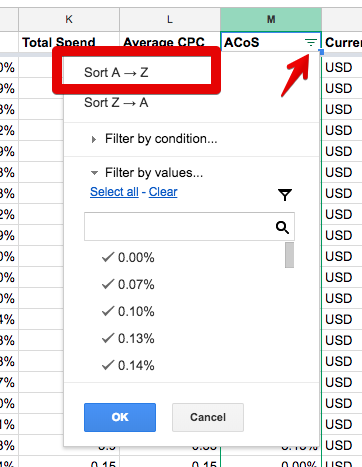362x467 pixels.
Task: Uncheck the 0.07% value
Action: pyautogui.click(x=128, y=284)
